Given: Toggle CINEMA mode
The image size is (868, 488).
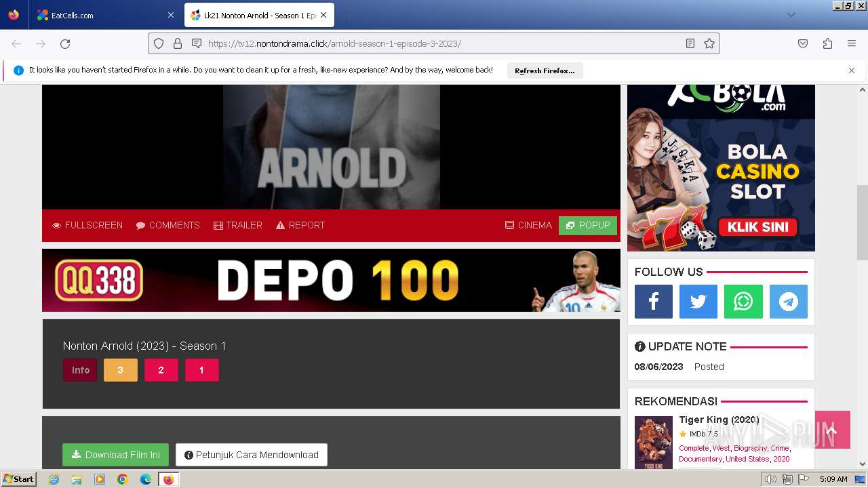Looking at the screenshot, I should click(x=528, y=225).
